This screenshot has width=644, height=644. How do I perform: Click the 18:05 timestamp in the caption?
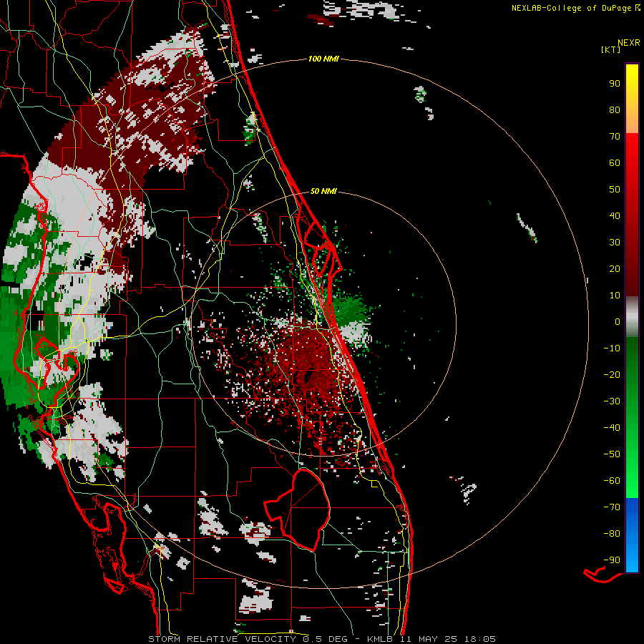[480, 639]
